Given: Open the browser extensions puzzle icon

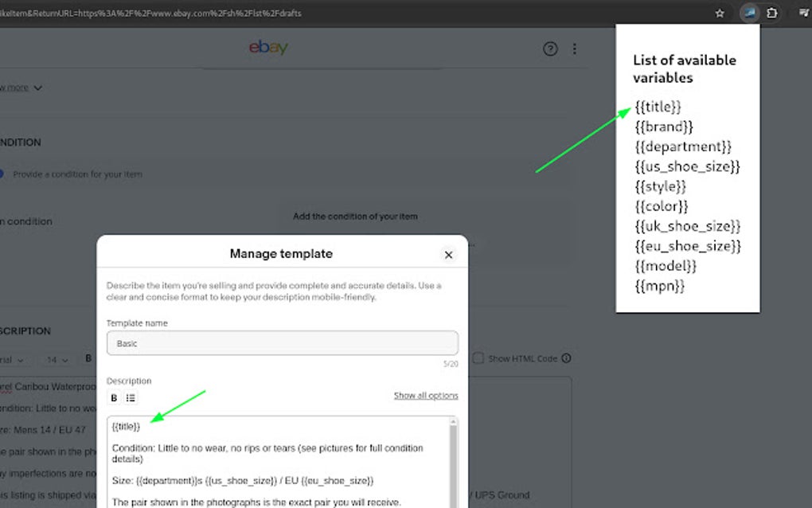Looking at the screenshot, I should [771, 14].
